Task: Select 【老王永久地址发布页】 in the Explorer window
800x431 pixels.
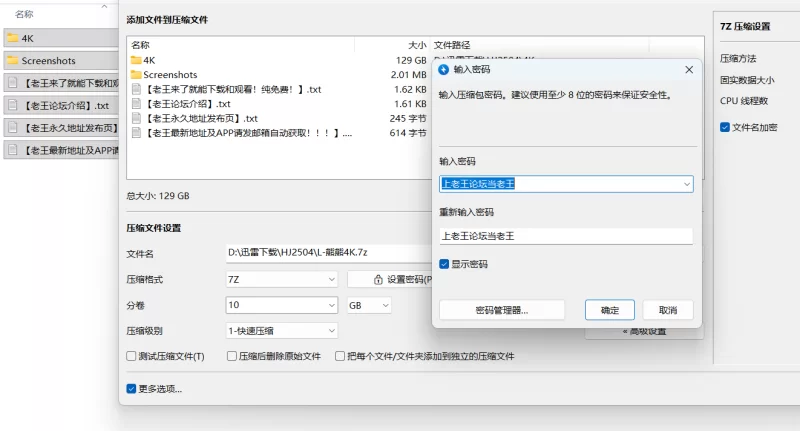Action: [61, 128]
